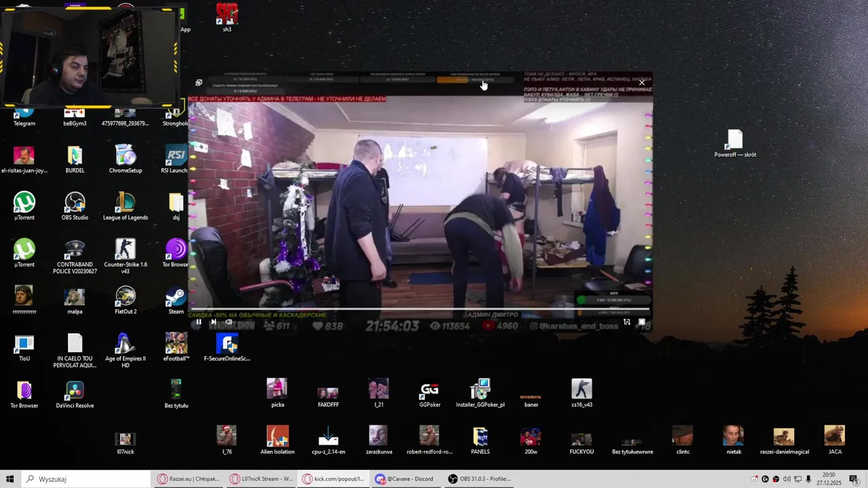The image size is (868, 488).
Task: Open lower-left Tor Browser shortcut
Action: click(x=24, y=394)
